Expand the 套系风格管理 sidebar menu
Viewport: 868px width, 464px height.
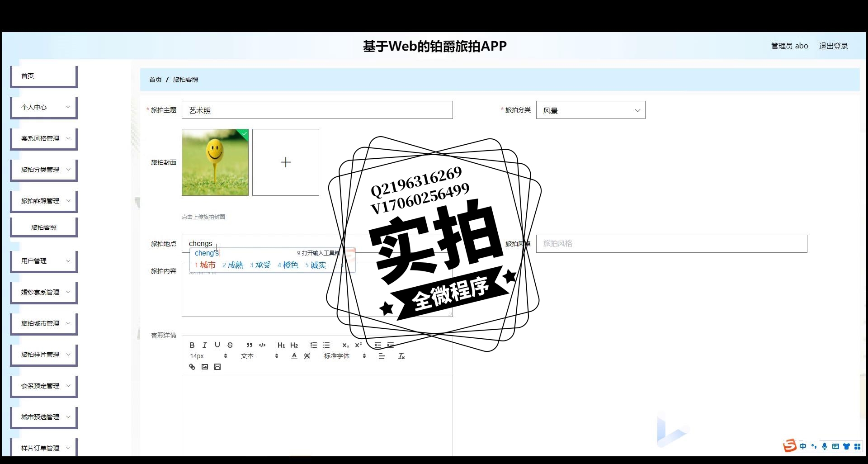click(44, 138)
